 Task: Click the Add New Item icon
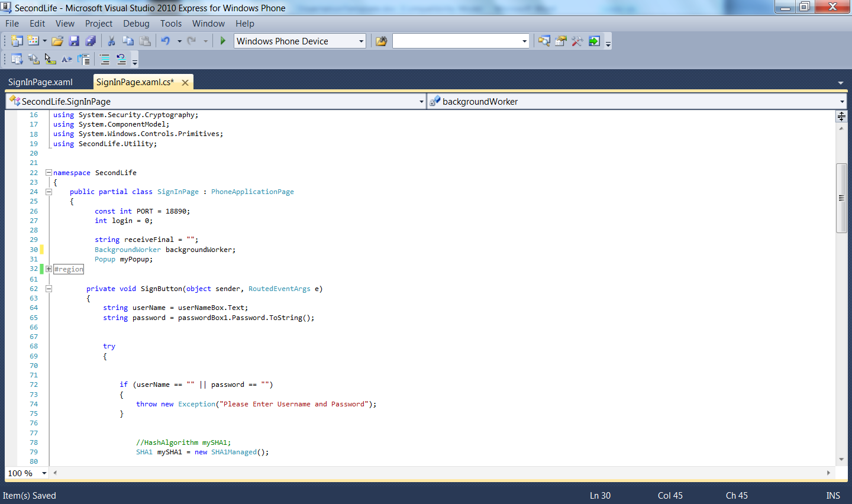33,41
